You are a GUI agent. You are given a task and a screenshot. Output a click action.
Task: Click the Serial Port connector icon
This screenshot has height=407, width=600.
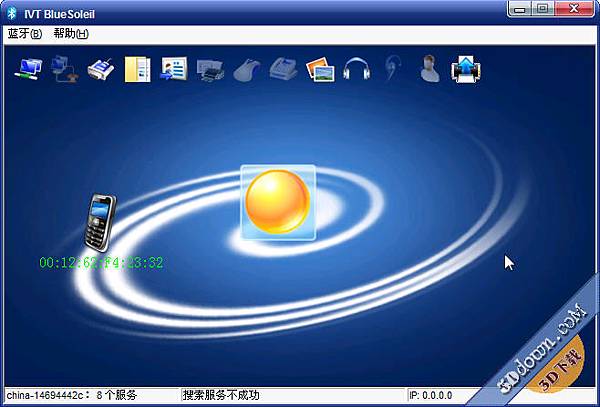coord(101,69)
